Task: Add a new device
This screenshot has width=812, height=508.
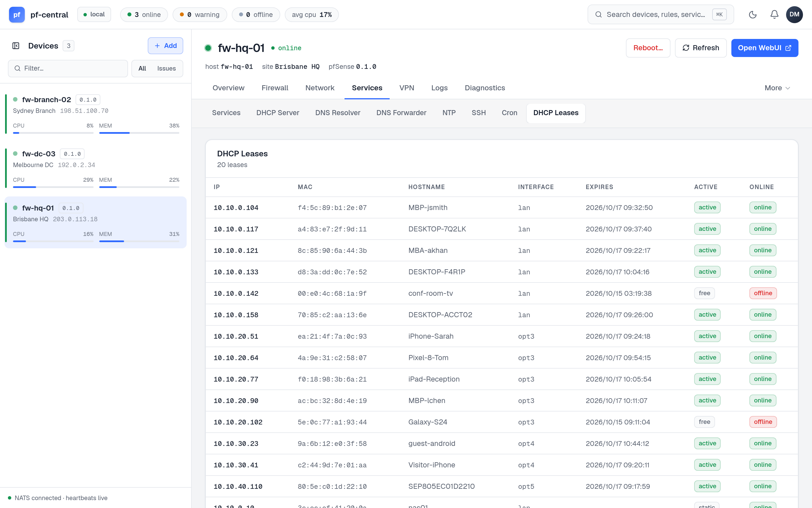Action: [x=166, y=46]
